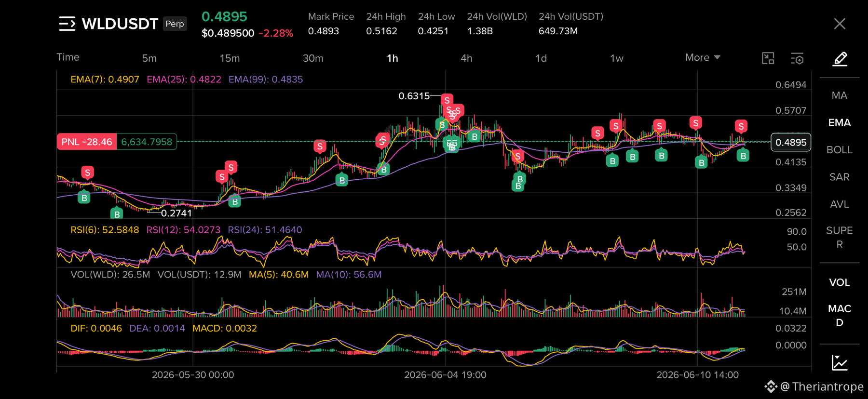The height and width of the screenshot is (399, 868).
Task: Click the green 0.4895 last price in the header
Action: click(224, 16)
